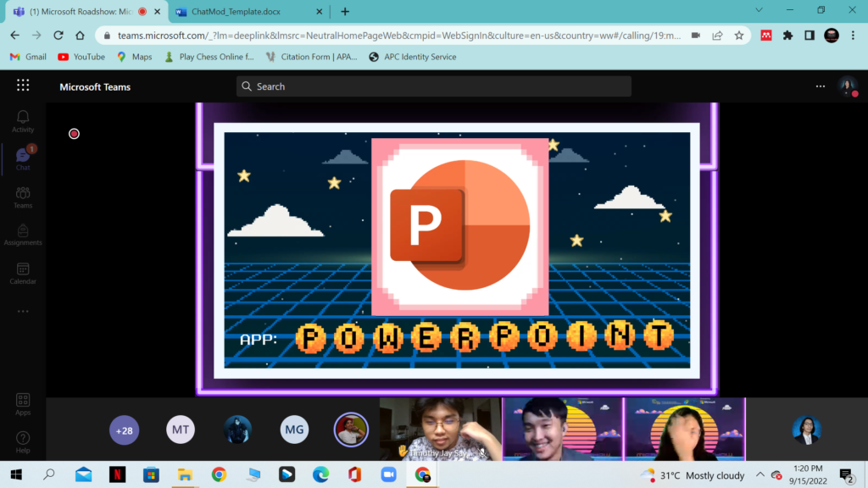Launch Netflix from the taskbar
The width and height of the screenshot is (868, 488).
(117, 474)
